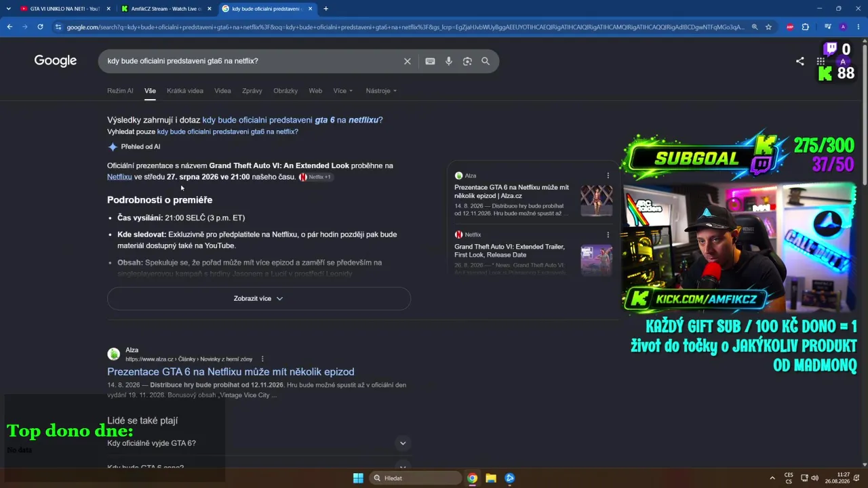Viewport: 868px width, 488px height.
Task: Open the tab search dropdown arrow
Action: point(8,9)
